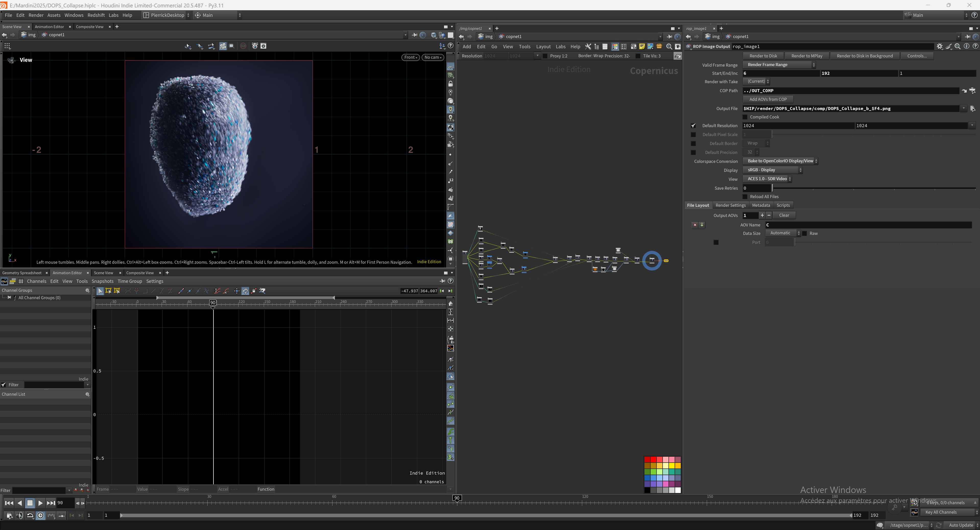Enable the Default Precision checkbox

[693, 153]
